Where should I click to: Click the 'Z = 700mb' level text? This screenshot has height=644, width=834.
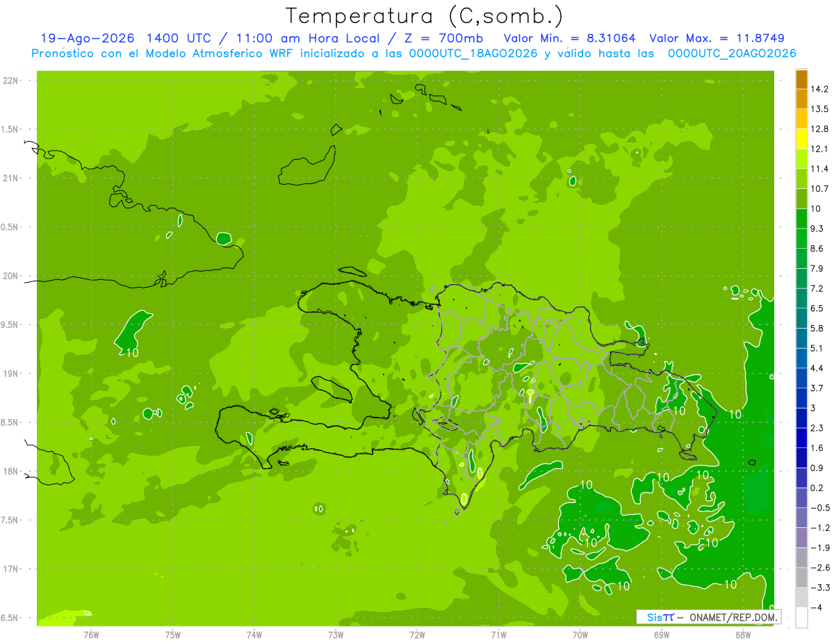click(444, 38)
